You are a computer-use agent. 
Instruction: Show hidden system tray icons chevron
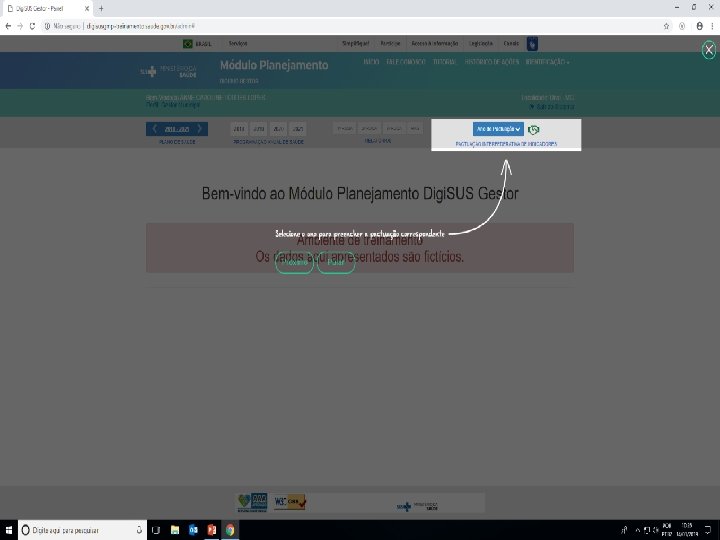pos(637,530)
